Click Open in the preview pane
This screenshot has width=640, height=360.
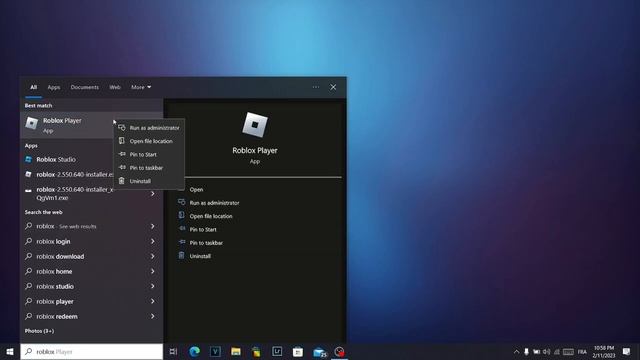coord(196,189)
